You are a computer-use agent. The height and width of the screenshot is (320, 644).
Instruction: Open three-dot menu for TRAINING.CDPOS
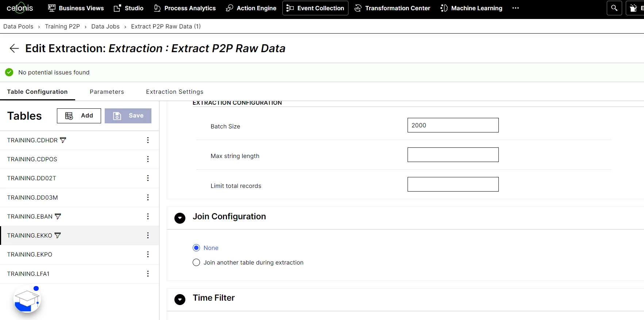(x=148, y=159)
